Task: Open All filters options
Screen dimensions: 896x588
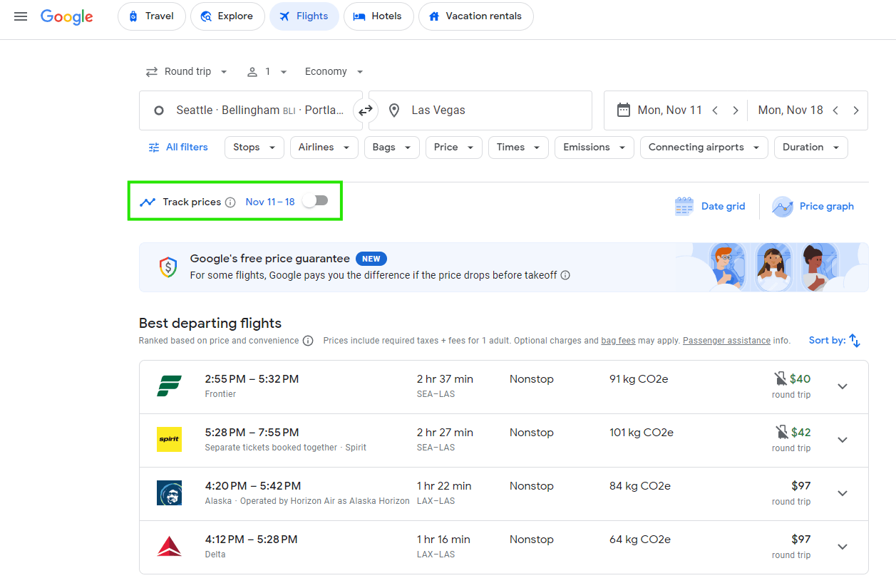Action: click(x=178, y=147)
